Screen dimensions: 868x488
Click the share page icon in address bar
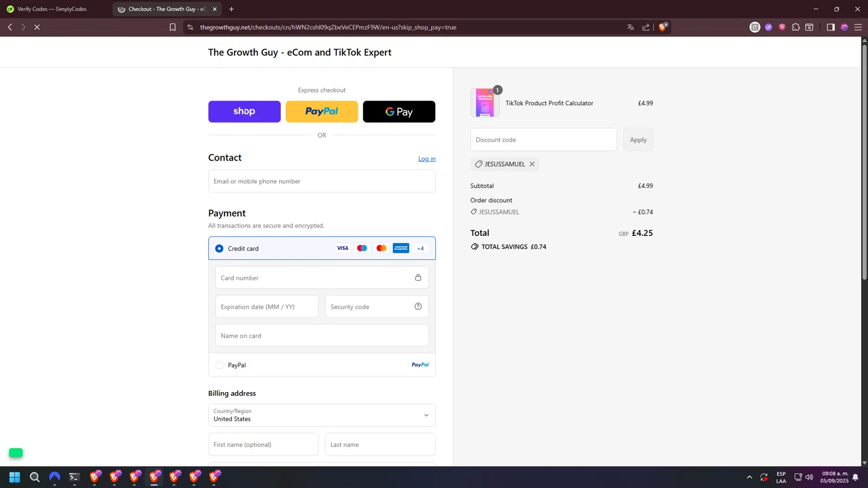tap(646, 27)
